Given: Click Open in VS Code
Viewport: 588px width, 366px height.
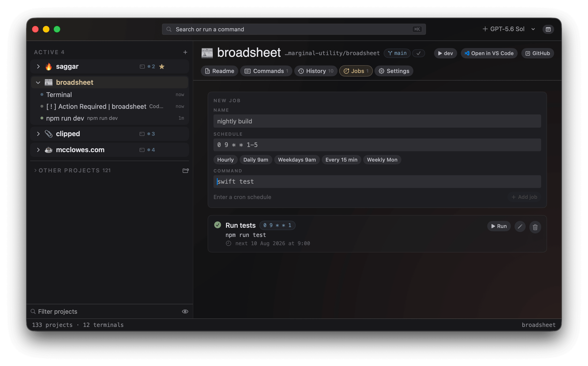Looking at the screenshot, I should [489, 53].
